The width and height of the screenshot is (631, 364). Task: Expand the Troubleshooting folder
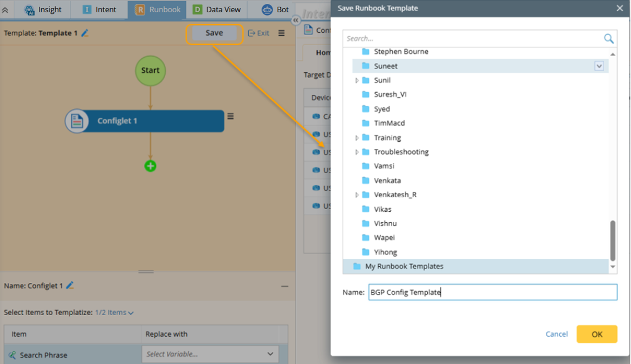coord(357,152)
